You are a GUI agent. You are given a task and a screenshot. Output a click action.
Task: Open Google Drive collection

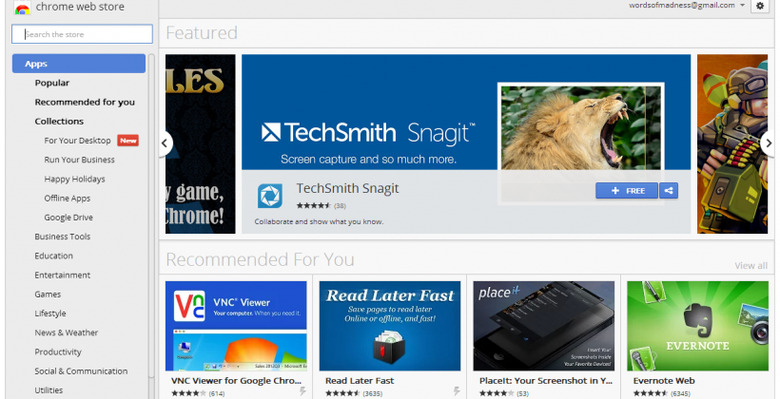pyautogui.click(x=68, y=217)
